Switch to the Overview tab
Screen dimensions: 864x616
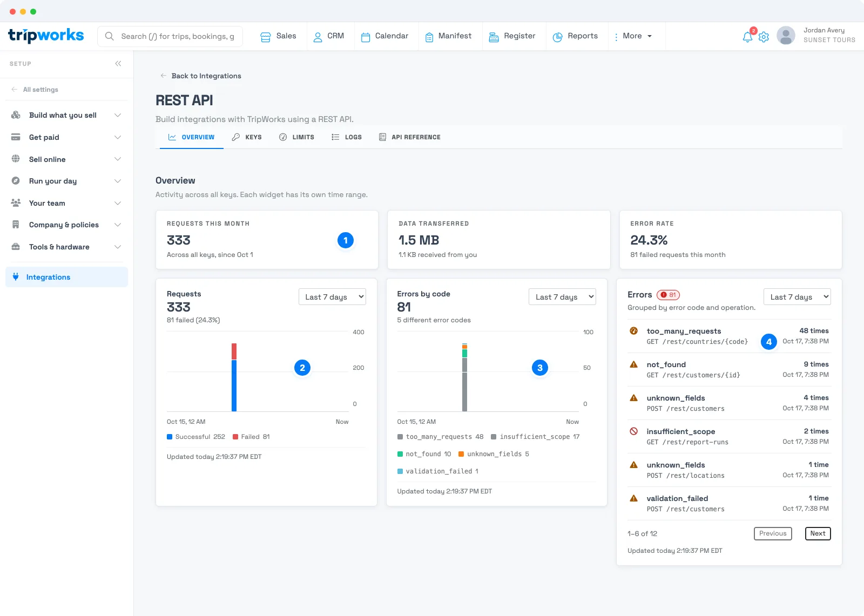(192, 137)
